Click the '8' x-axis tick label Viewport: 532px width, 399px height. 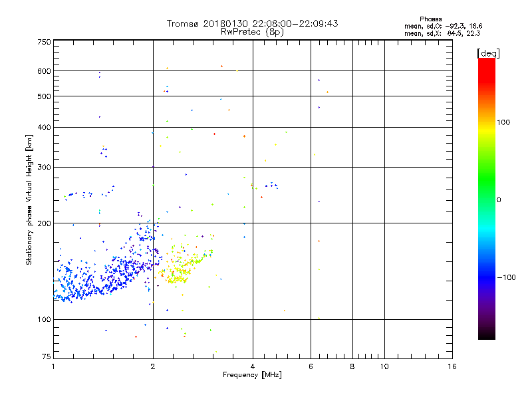[x=352, y=366]
